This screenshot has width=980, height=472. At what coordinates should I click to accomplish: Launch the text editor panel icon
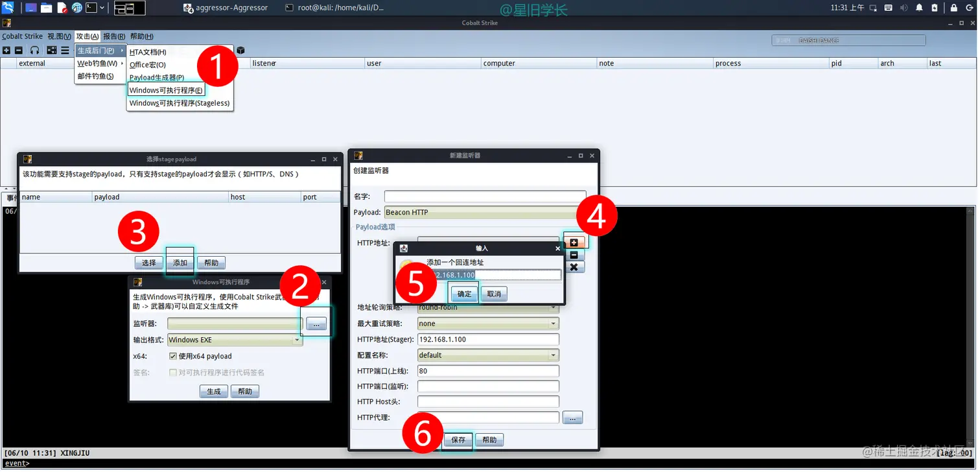62,8
